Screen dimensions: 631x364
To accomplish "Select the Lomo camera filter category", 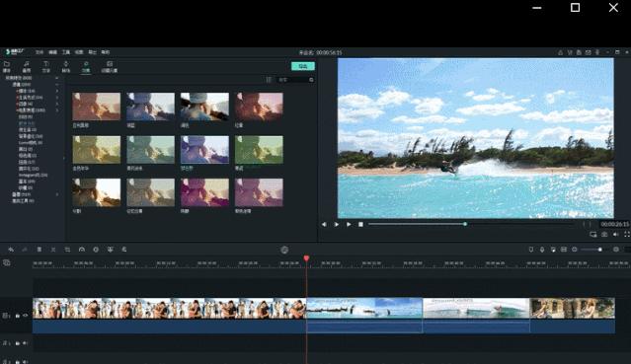I will point(31,142).
